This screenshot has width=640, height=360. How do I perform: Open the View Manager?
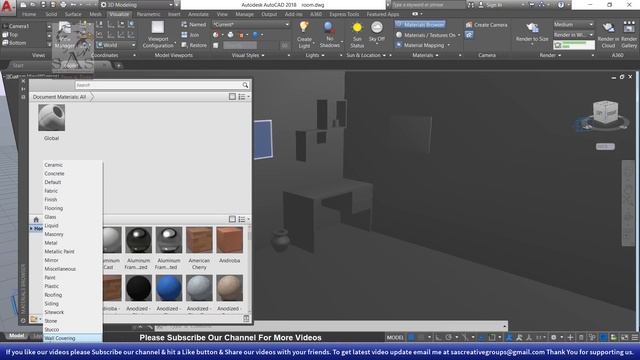click(65, 36)
